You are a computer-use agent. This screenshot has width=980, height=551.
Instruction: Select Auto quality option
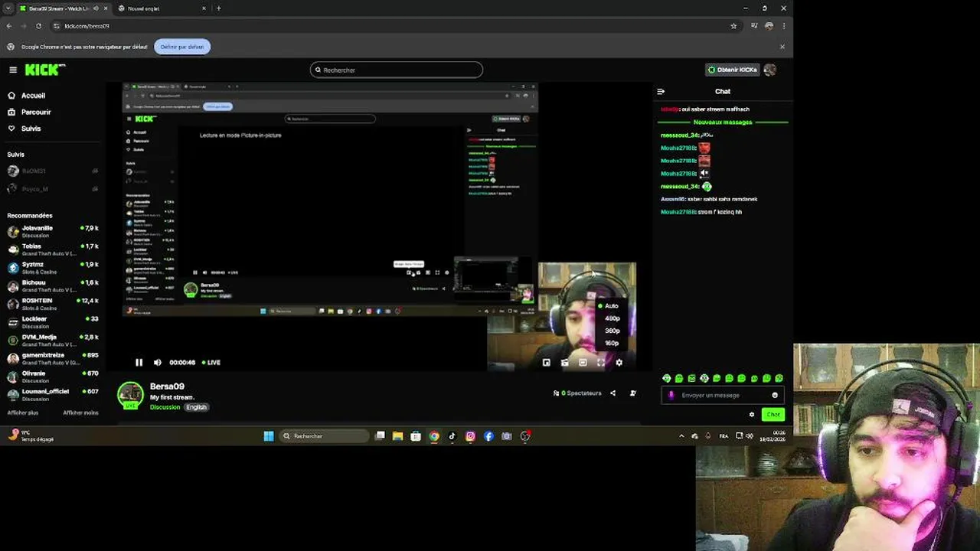tap(610, 306)
